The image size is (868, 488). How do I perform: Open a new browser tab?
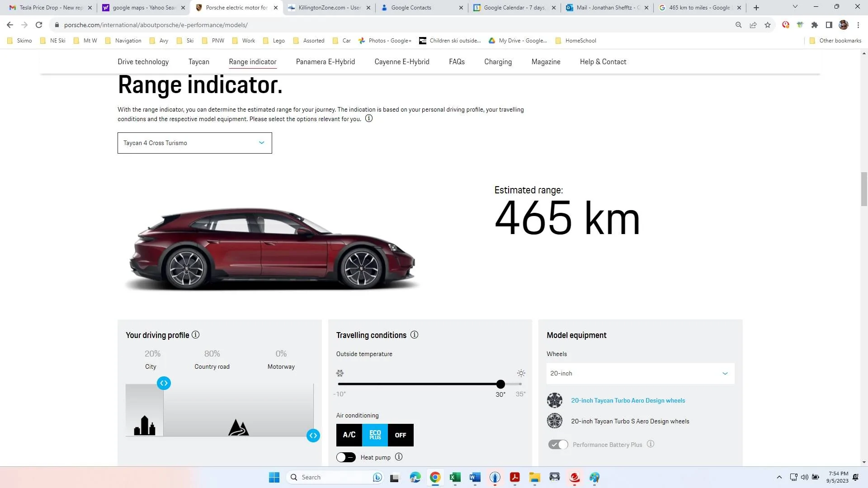pos(756,8)
